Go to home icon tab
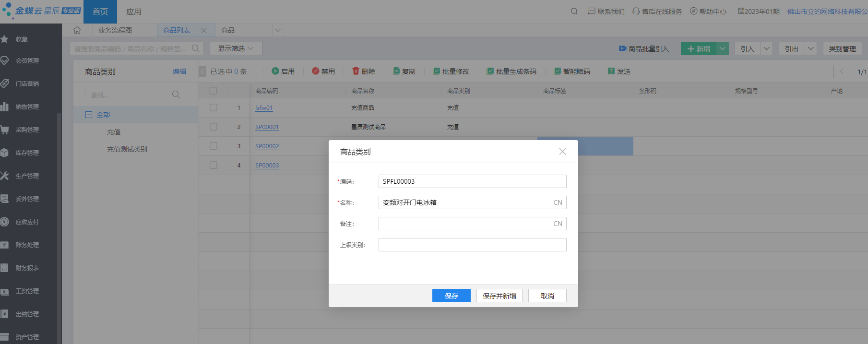This screenshot has height=344, width=868. (77, 30)
